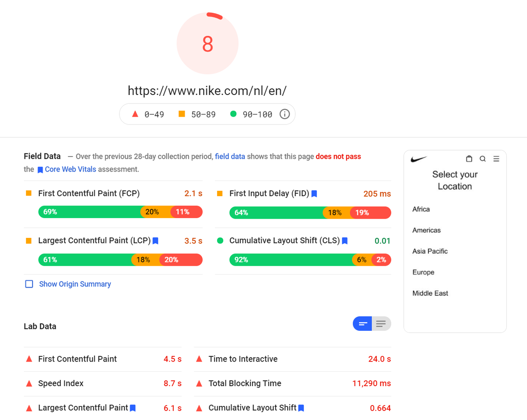Click the field Cumulative Layout Shift (CLS) label
The width and height of the screenshot is (527, 420).
coord(285,241)
